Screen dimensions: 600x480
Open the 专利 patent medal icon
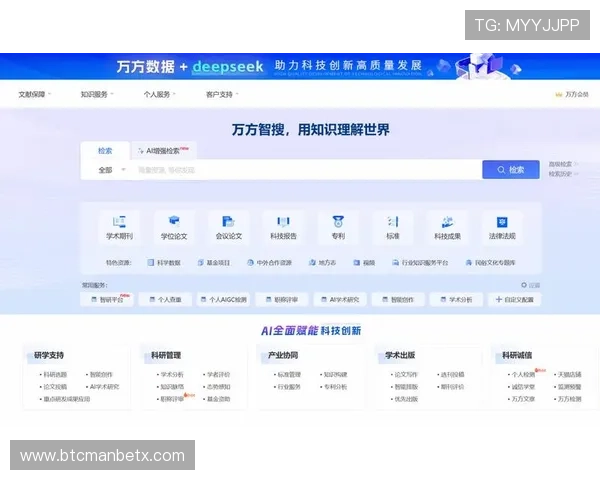338,221
